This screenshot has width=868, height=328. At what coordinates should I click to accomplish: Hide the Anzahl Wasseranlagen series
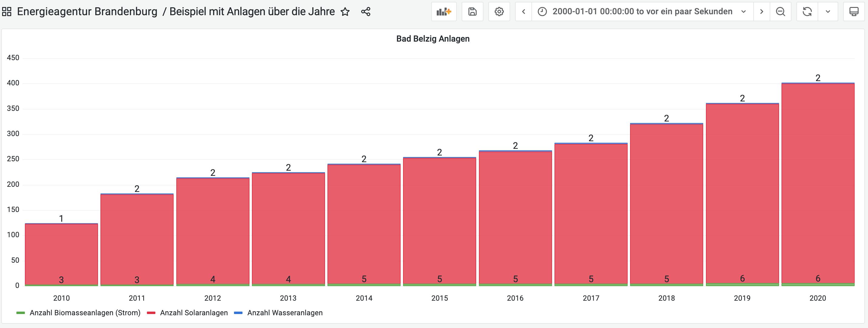click(285, 313)
